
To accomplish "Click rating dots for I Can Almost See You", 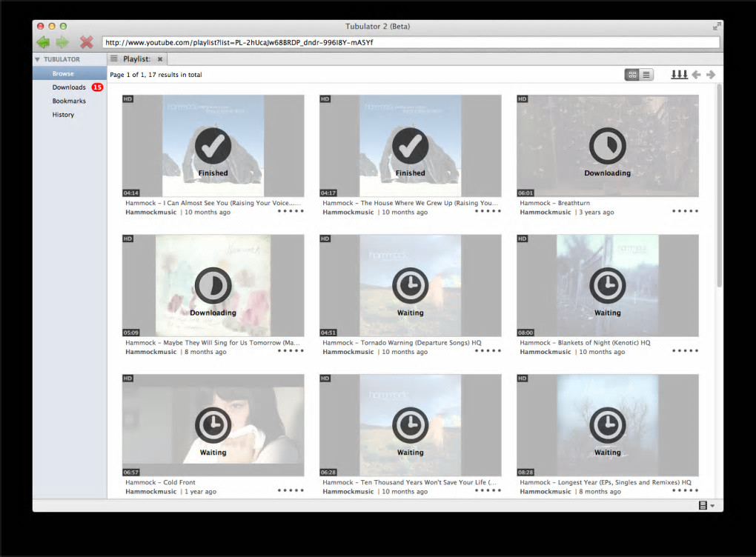I will click(x=291, y=211).
